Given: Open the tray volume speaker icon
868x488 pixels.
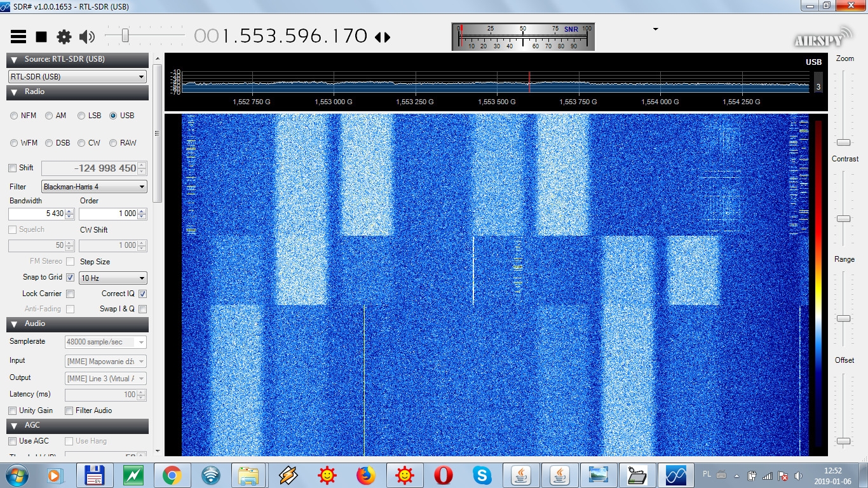Looking at the screenshot, I should pyautogui.click(x=799, y=475).
